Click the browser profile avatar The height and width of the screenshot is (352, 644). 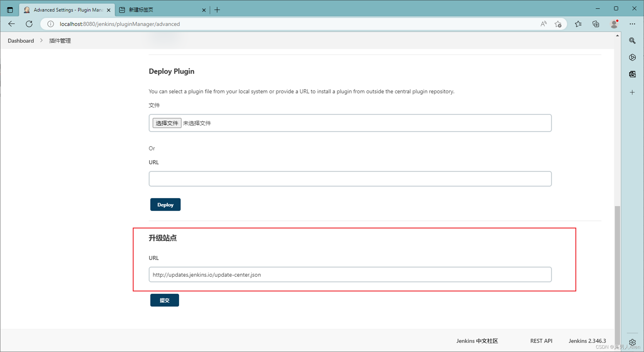pyautogui.click(x=614, y=24)
